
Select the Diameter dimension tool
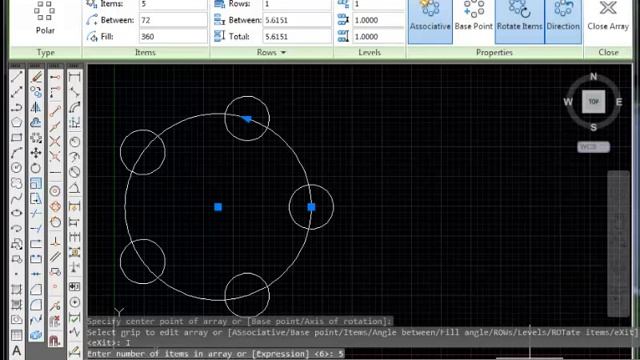[x=75, y=171]
